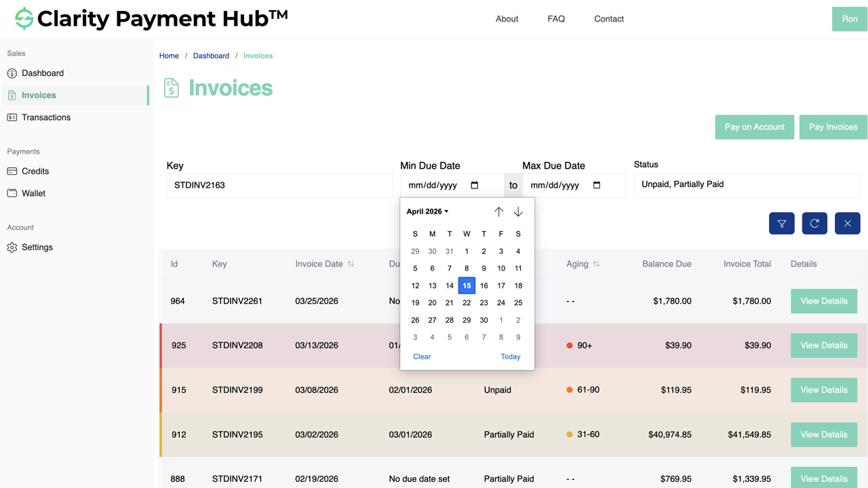Go to next month using the down arrow
Image resolution: width=868 pixels, height=488 pixels.
point(518,211)
